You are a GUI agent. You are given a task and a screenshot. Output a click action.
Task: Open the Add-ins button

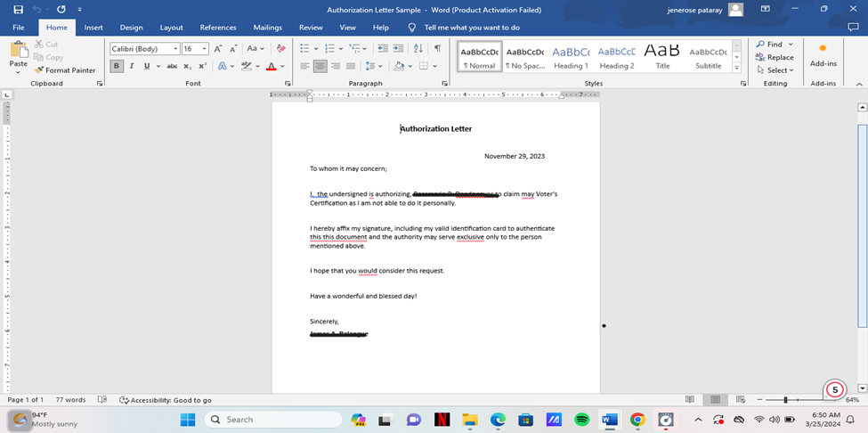[x=823, y=56]
